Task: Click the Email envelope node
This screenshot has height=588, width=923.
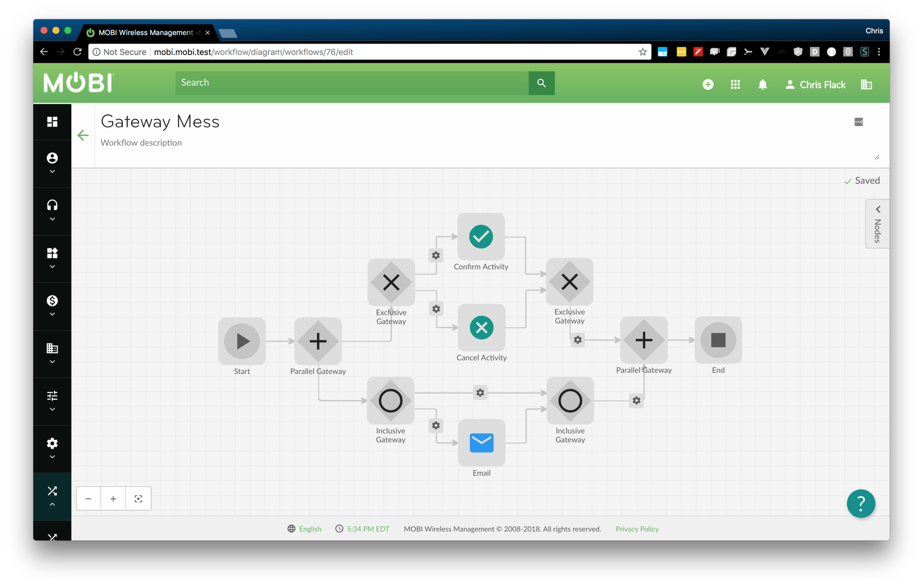Action: pyautogui.click(x=481, y=443)
